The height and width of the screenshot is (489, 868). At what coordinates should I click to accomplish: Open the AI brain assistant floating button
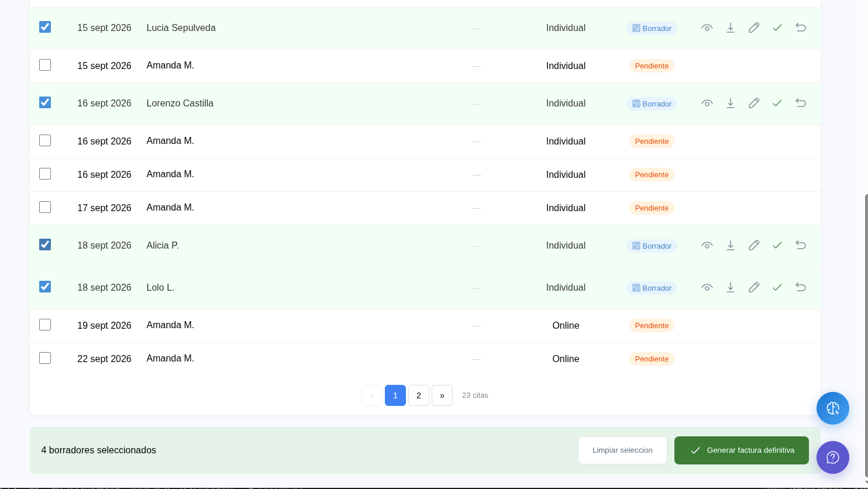point(833,408)
